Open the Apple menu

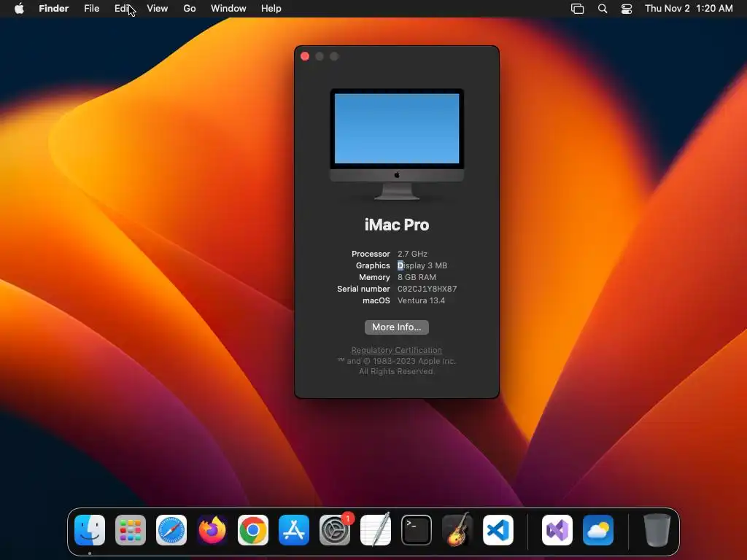pos(19,9)
